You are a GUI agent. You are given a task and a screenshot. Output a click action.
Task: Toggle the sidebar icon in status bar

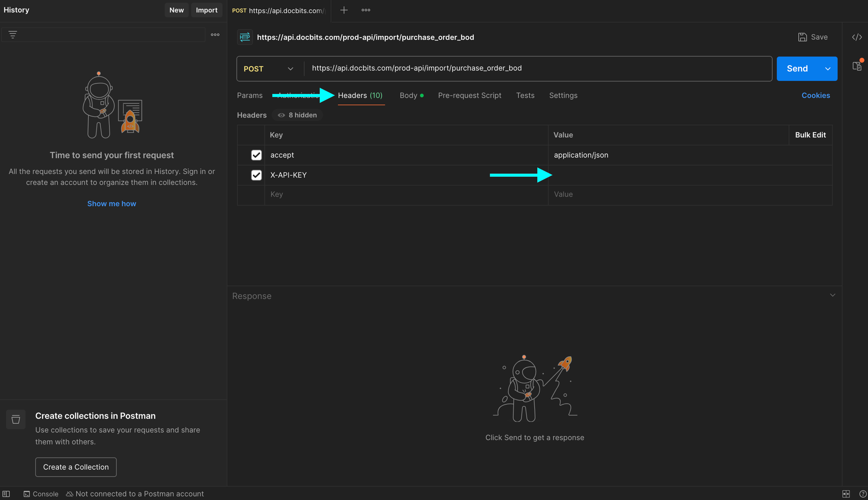tap(6, 494)
